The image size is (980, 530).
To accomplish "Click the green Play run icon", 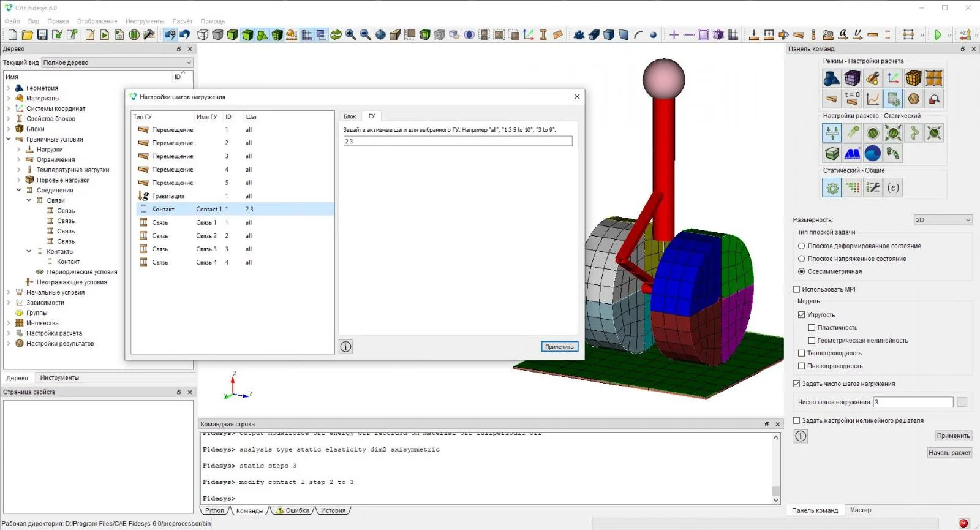I will click(938, 35).
